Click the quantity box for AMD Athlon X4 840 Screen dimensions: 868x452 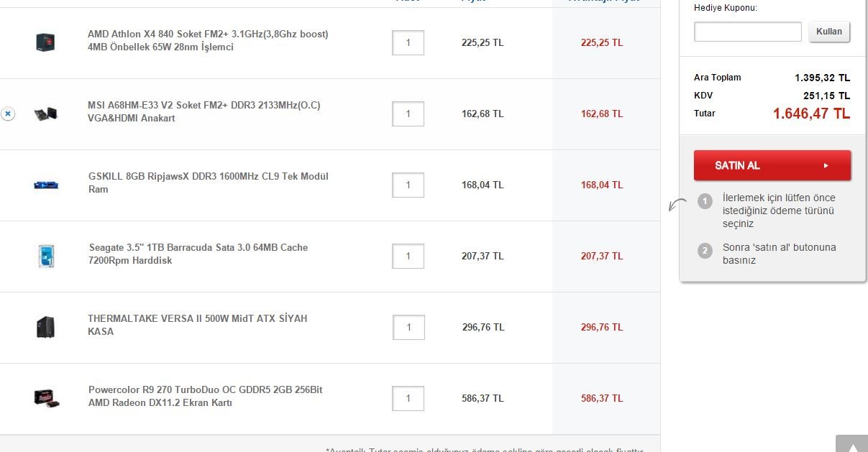coord(408,42)
